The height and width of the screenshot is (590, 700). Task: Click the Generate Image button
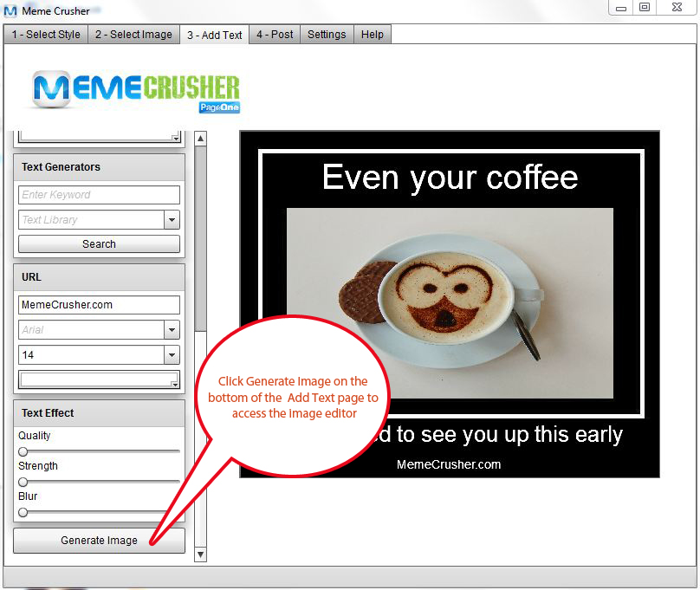pos(98,540)
